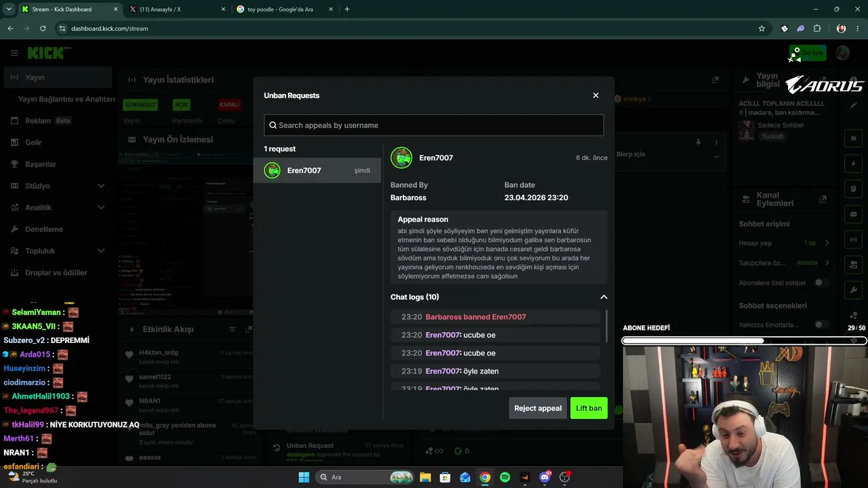868x488 pixels.
Task: Open Microsoft Store from taskbar
Action: coord(445,477)
